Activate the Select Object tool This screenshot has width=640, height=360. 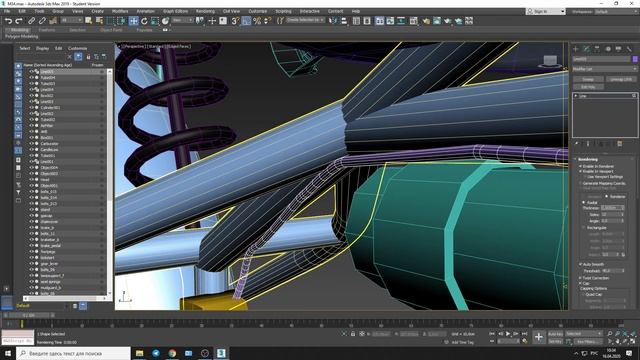pyautogui.click(x=89, y=21)
